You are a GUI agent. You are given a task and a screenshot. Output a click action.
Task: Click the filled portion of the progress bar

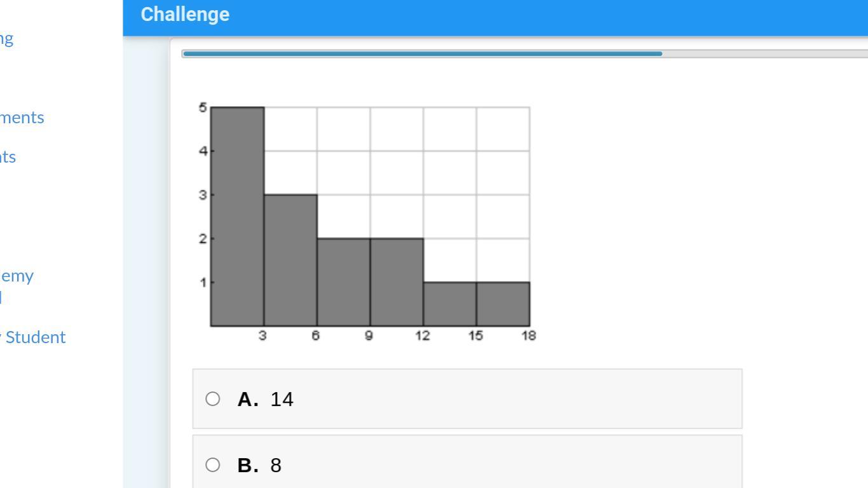coord(423,54)
